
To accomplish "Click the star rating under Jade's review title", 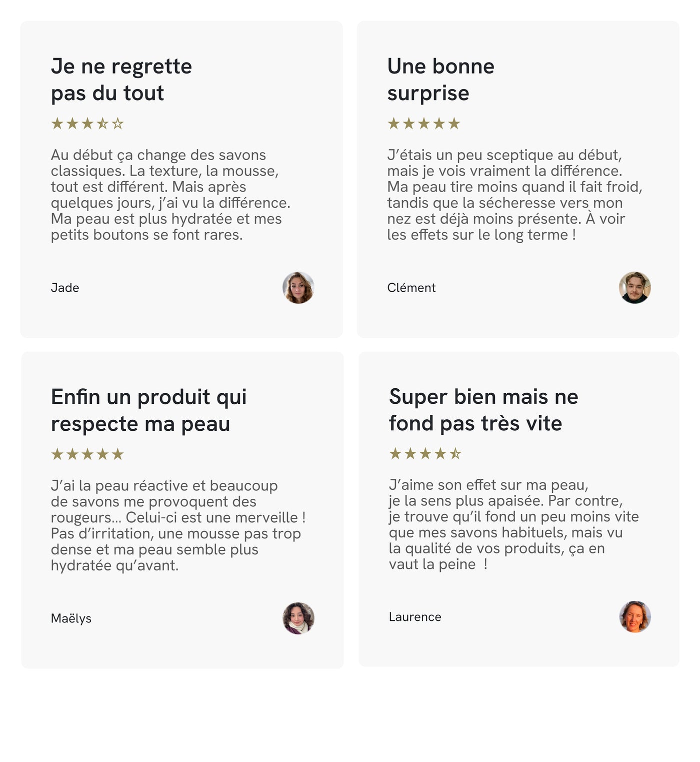I will pos(87,124).
